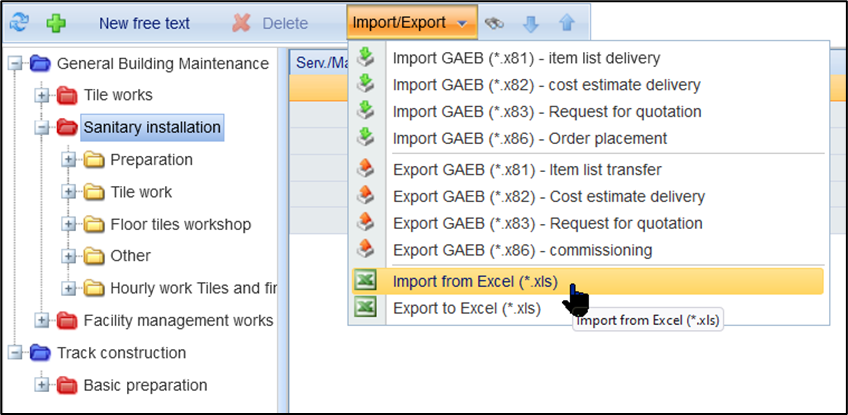This screenshot has width=848, height=415.
Task: Click the green plus add icon
Action: click(x=56, y=22)
